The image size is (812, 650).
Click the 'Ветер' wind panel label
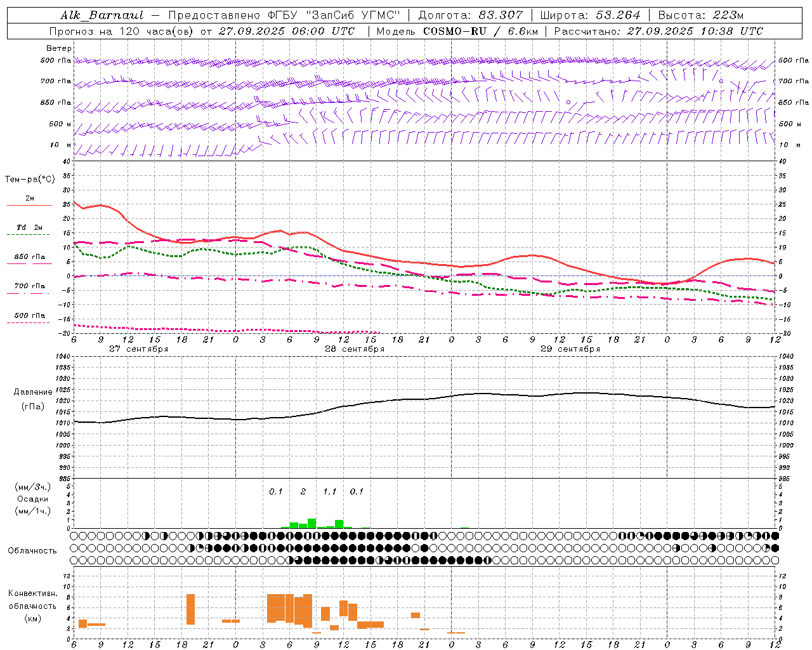59,48
